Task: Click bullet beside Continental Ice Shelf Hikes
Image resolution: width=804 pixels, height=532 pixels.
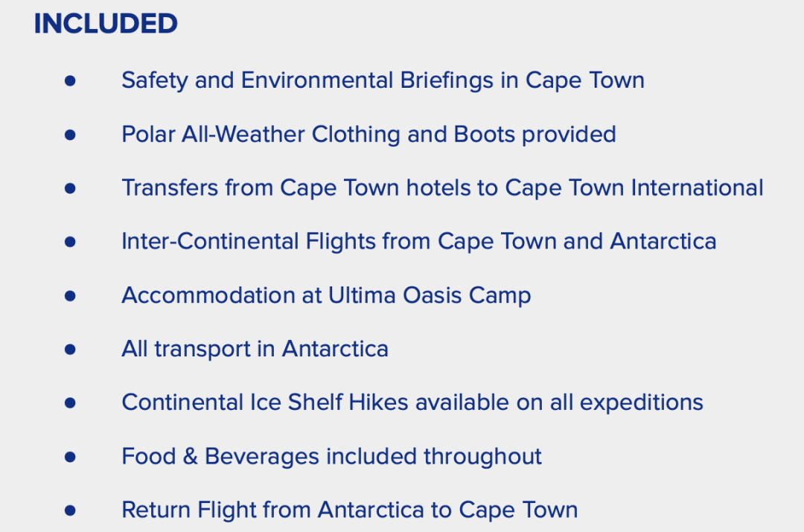Action: pos(70,403)
